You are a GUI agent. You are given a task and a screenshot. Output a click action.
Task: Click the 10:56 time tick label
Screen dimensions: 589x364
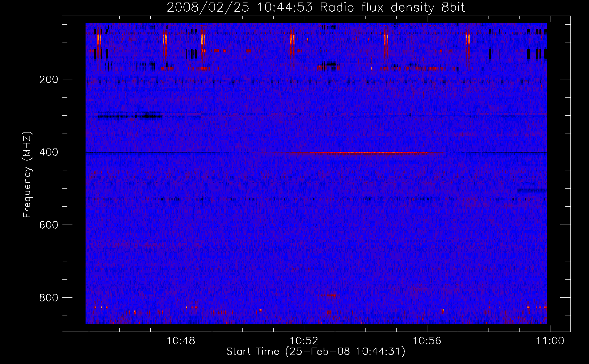(427, 341)
